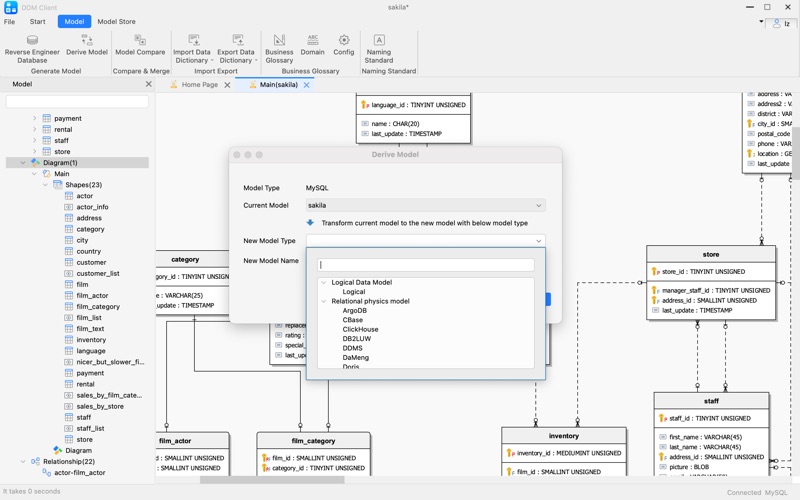
Task: Choose DaMeng model type
Action: pos(356,358)
